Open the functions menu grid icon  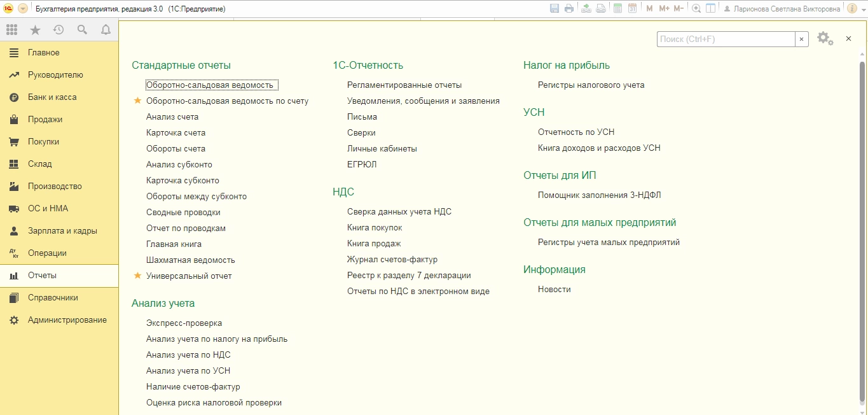point(11,30)
